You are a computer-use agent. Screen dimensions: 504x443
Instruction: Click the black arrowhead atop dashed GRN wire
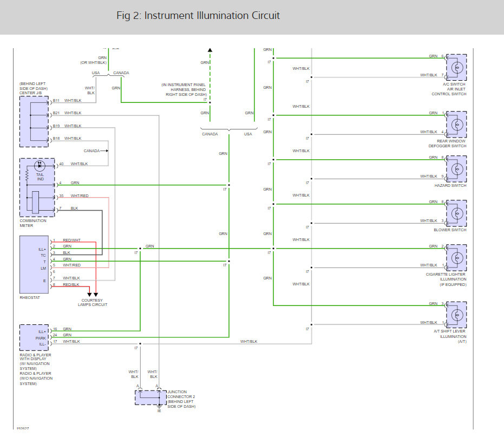210,50
